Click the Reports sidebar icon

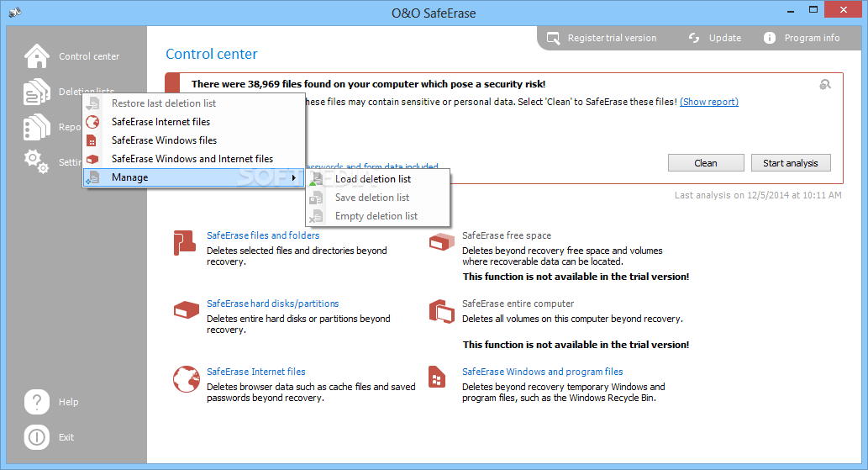(36, 127)
